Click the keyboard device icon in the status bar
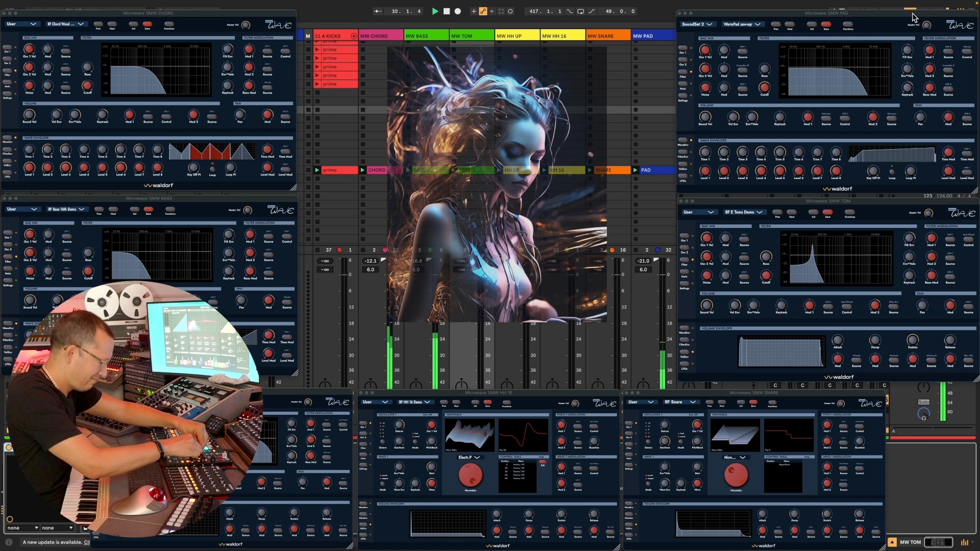Image resolution: width=980 pixels, height=551 pixels. [x=938, y=542]
